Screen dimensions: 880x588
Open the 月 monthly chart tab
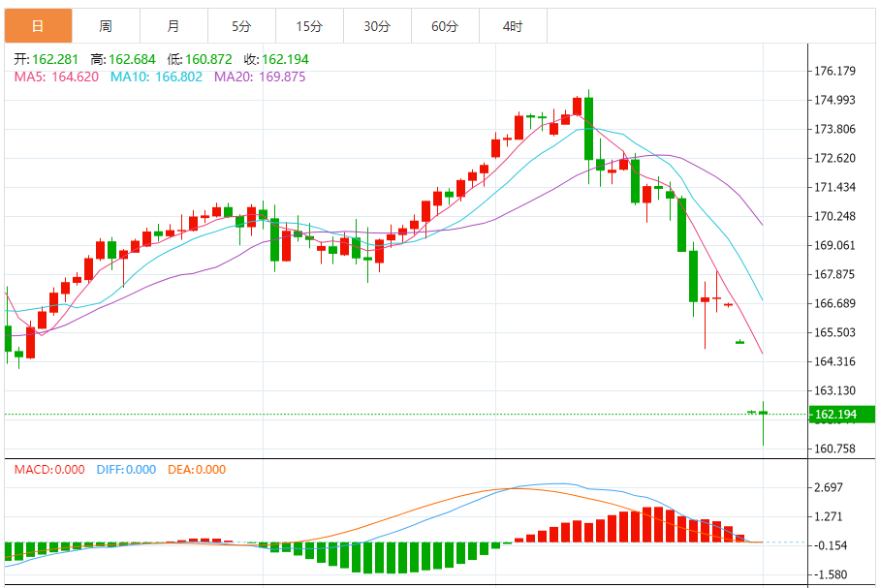click(173, 26)
